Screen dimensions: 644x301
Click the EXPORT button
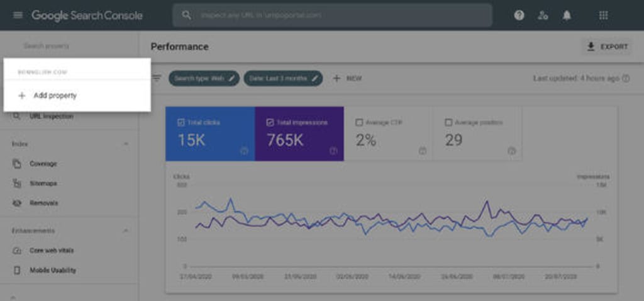pos(608,47)
